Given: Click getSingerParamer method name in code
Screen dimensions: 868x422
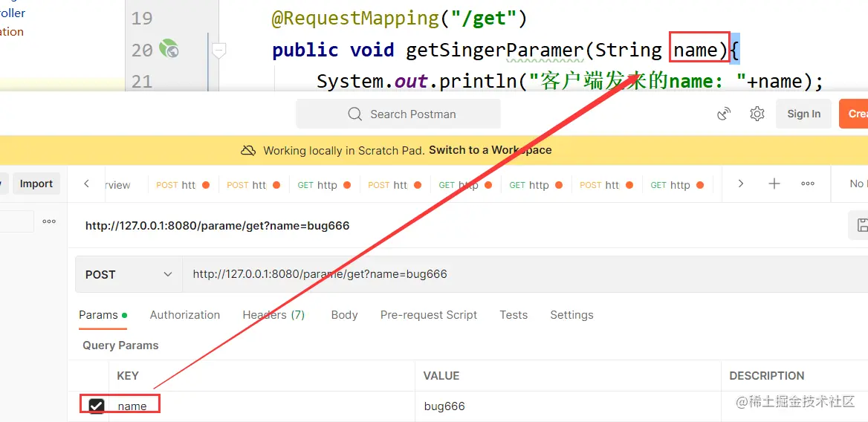Looking at the screenshot, I should 494,51.
